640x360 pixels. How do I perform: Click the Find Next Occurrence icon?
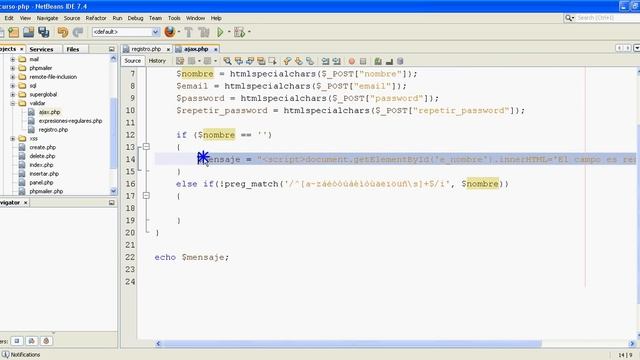[x=250, y=61]
